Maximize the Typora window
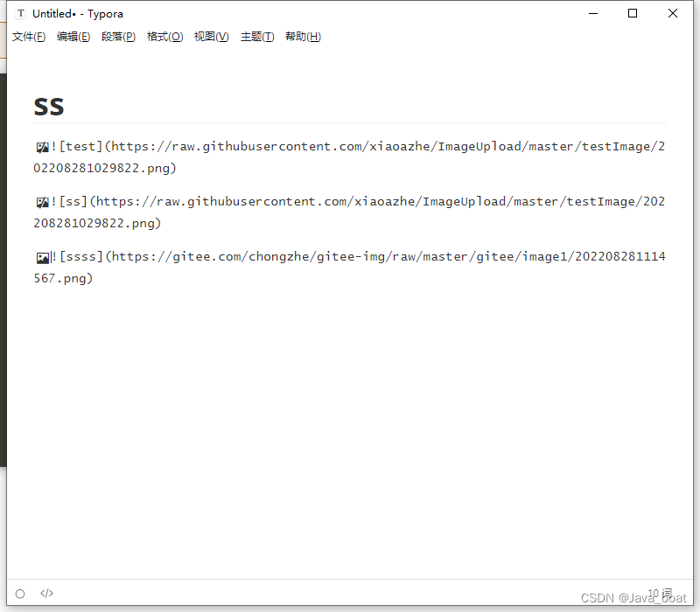 [633, 13]
